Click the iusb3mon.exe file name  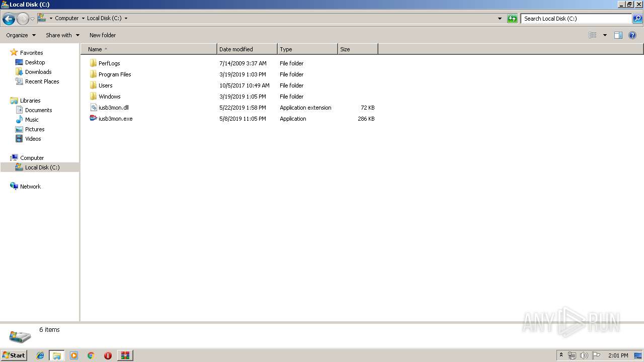[x=116, y=119]
